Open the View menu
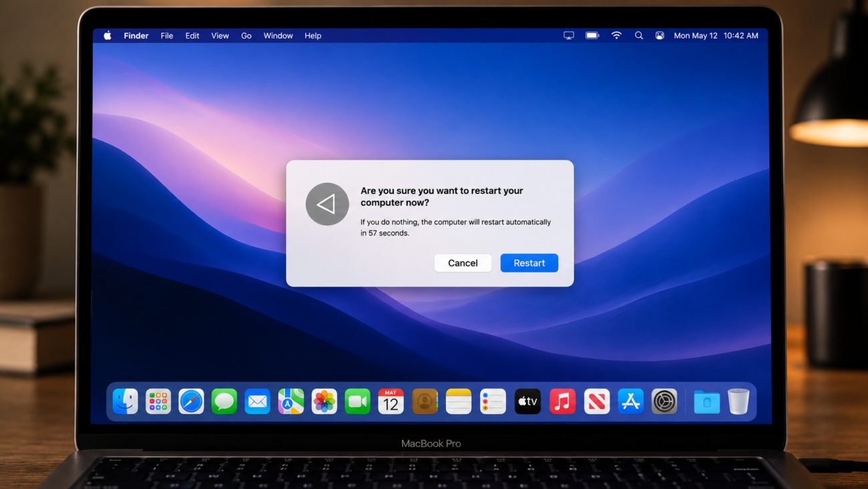The height and width of the screenshot is (489, 868). pyautogui.click(x=220, y=35)
